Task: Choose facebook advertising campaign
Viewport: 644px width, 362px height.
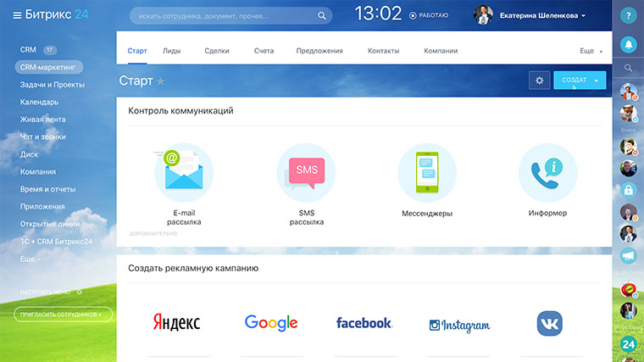Action: pyautogui.click(x=364, y=323)
